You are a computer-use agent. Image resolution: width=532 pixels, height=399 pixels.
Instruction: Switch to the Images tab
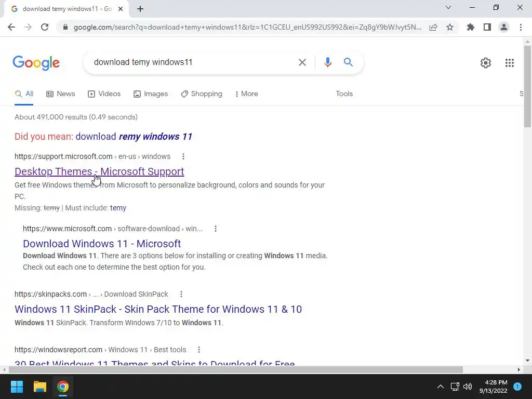(x=151, y=94)
